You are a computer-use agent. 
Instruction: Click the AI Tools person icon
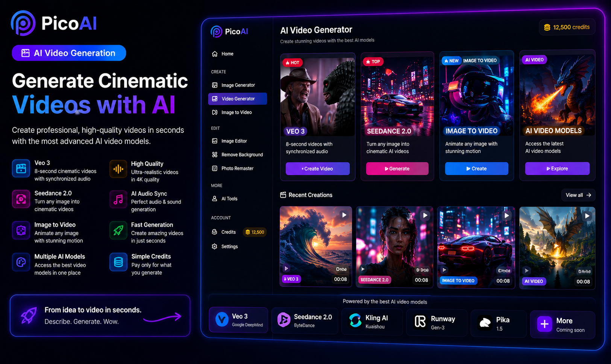point(215,199)
